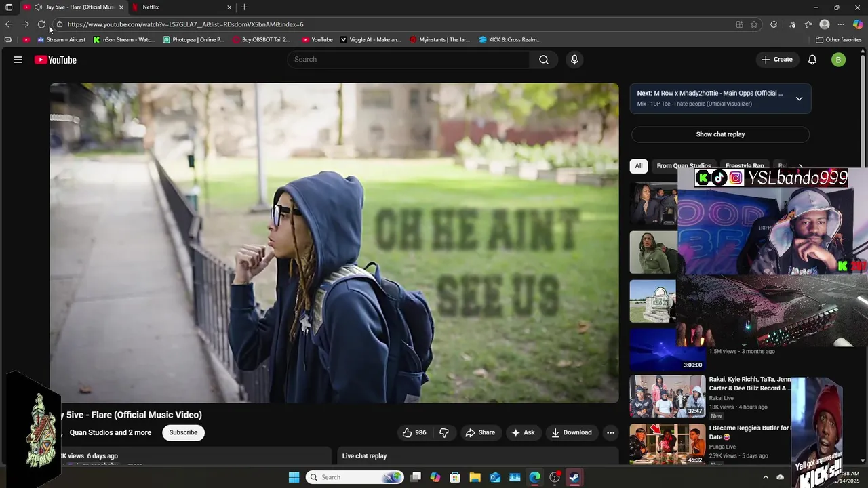This screenshot has width=868, height=488.
Task: Open File Explorer from taskbar
Action: click(475, 477)
